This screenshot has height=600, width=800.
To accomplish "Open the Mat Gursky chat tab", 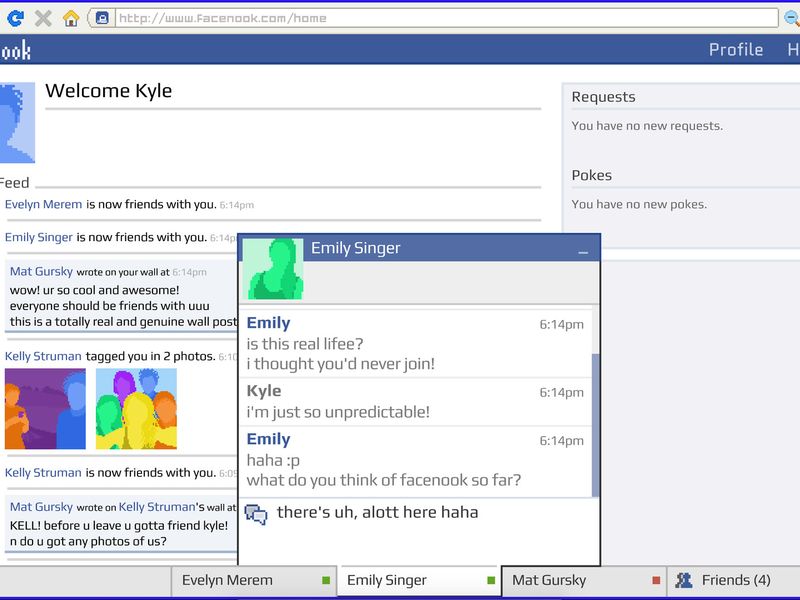I will pos(584,581).
